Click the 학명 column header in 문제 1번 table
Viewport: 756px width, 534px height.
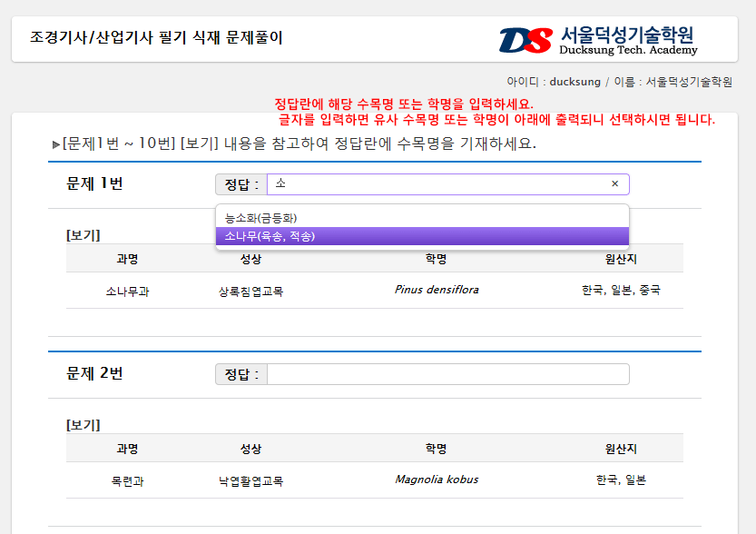click(436, 259)
